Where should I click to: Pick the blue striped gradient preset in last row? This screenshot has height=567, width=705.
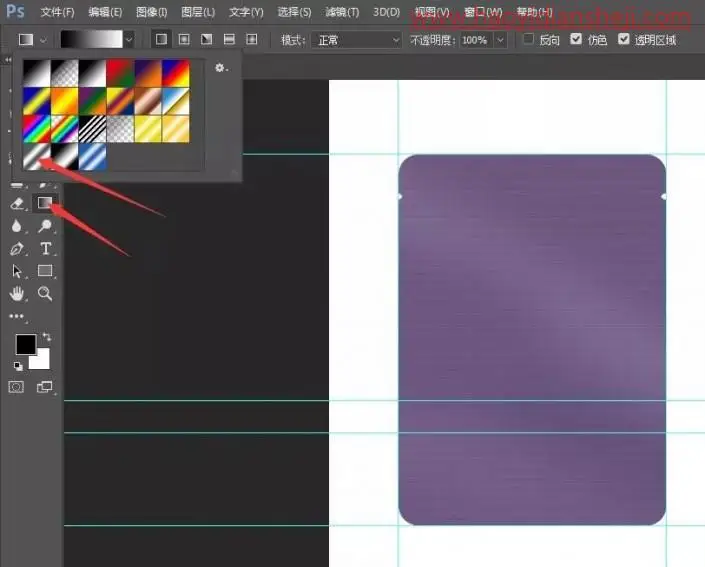tap(93, 156)
